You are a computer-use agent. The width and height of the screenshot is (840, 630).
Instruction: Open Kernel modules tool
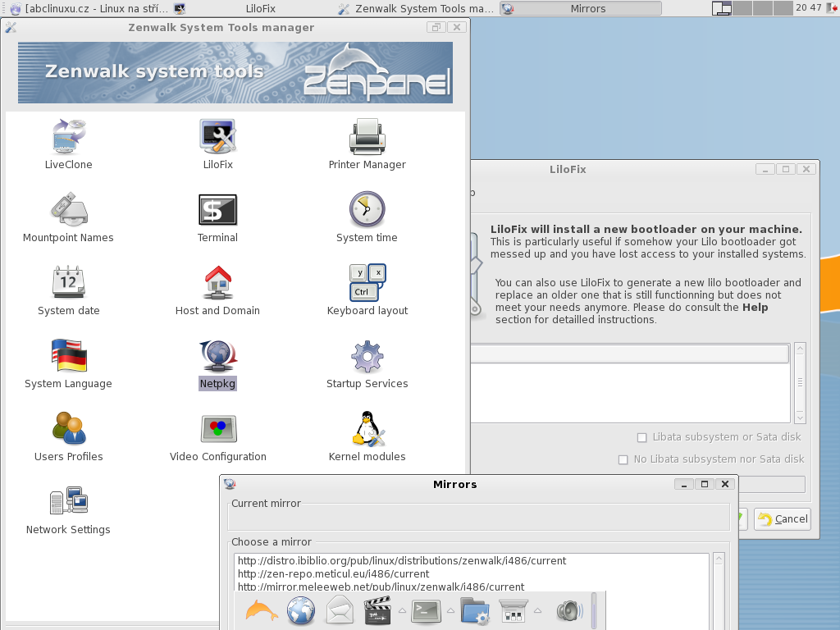pos(367,436)
